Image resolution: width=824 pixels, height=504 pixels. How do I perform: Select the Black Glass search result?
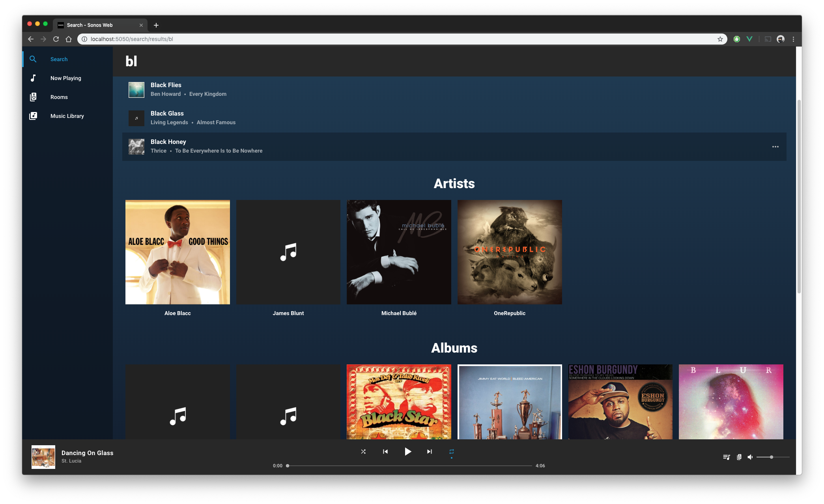click(454, 118)
